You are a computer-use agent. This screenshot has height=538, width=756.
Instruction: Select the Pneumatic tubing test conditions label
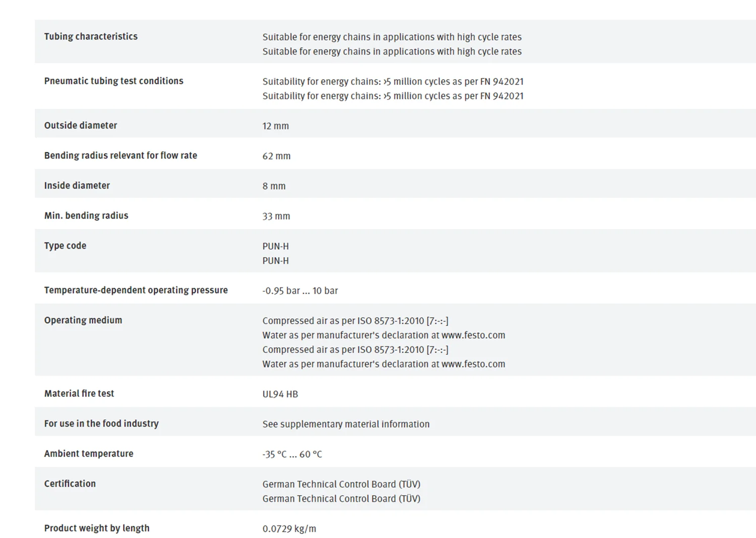point(113,81)
